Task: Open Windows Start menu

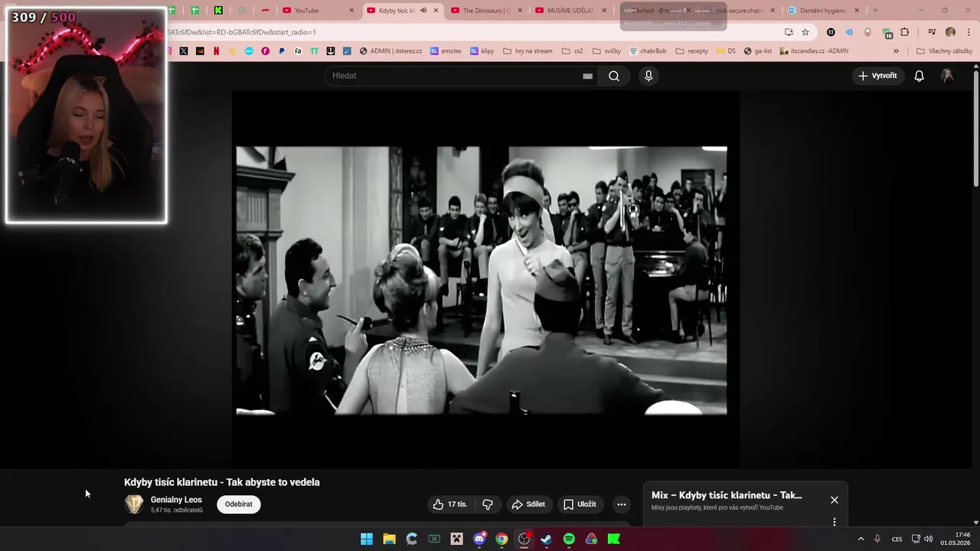Action: click(x=367, y=539)
